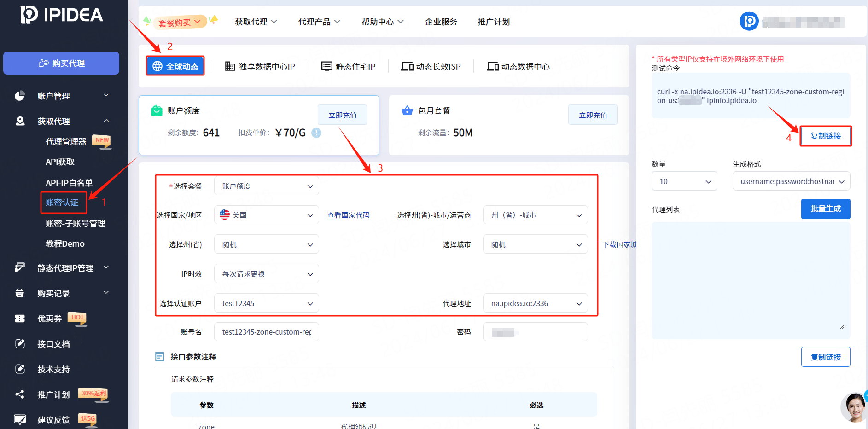The image size is (868, 429).
Task: Open the IP时效 dropdown
Action: coord(267,274)
